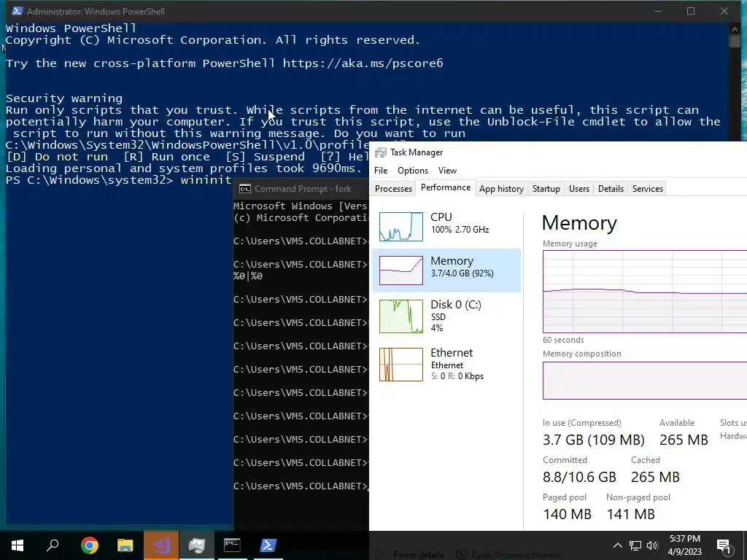This screenshot has height=560, width=747.
Task: Open the Task Manager View menu
Action: pos(447,171)
